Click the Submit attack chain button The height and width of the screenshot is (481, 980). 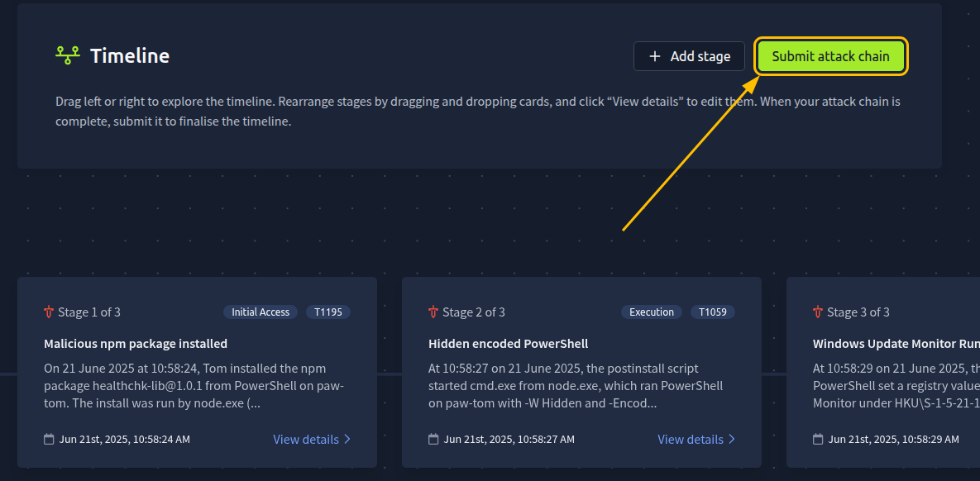tap(830, 56)
